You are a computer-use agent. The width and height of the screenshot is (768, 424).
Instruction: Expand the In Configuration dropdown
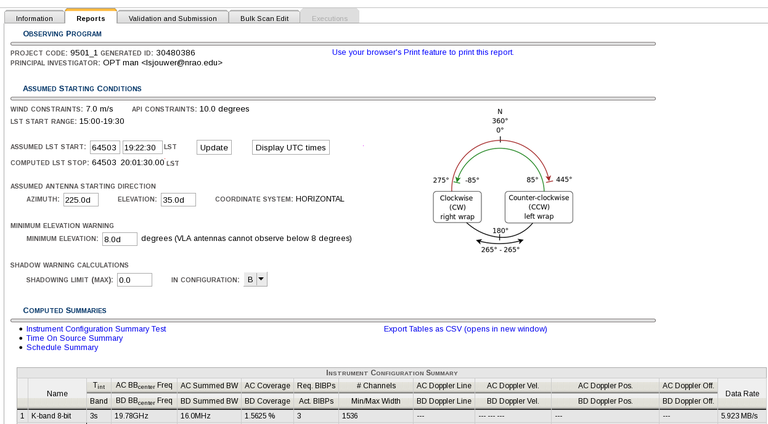click(256, 280)
